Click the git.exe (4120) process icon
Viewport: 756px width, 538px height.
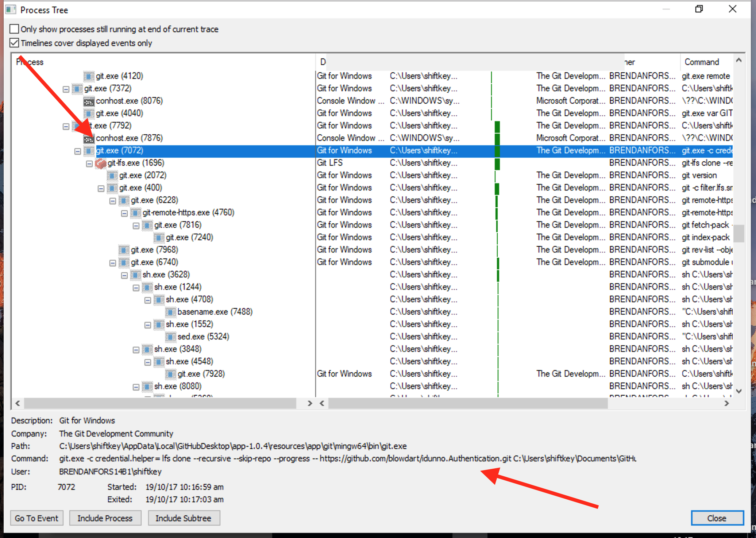click(89, 76)
